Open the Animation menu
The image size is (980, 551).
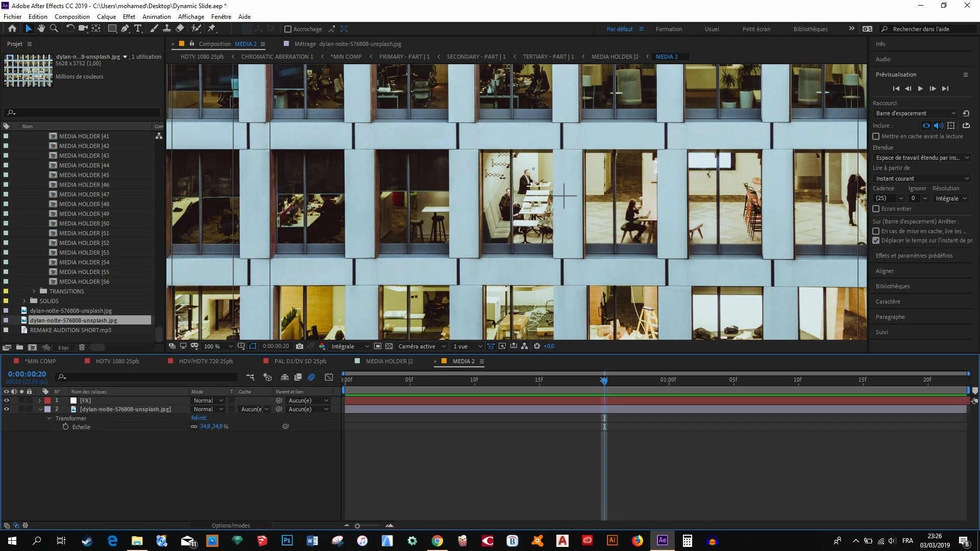(156, 16)
